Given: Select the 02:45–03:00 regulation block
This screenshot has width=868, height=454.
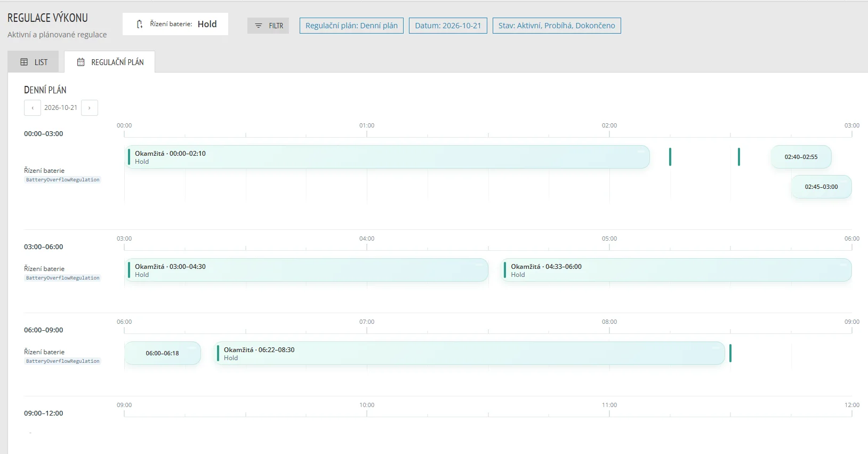Looking at the screenshot, I should pyautogui.click(x=821, y=187).
